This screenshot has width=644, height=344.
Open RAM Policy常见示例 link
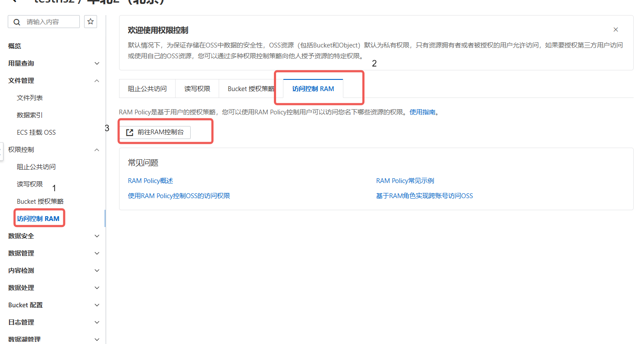pos(405,181)
